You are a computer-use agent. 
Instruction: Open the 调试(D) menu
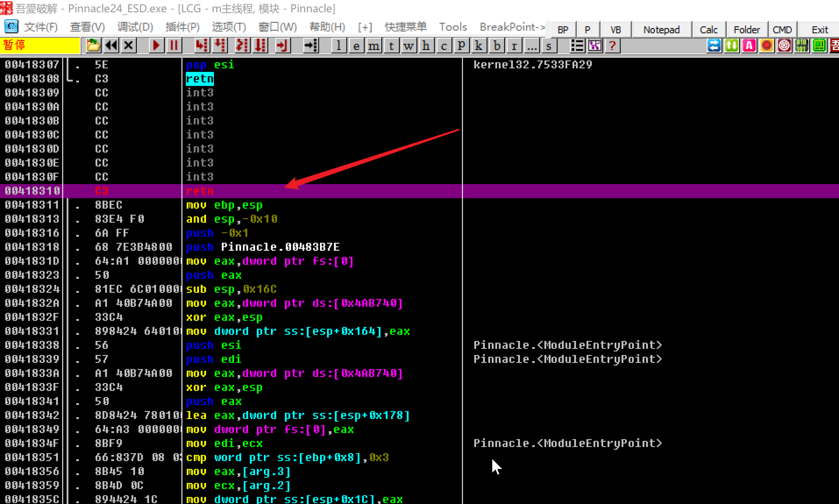click(x=135, y=27)
